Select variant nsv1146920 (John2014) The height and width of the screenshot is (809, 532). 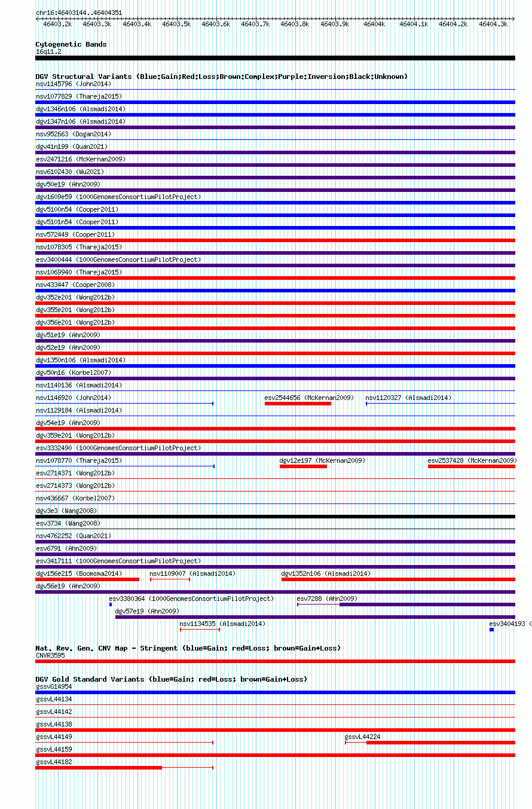(124, 404)
